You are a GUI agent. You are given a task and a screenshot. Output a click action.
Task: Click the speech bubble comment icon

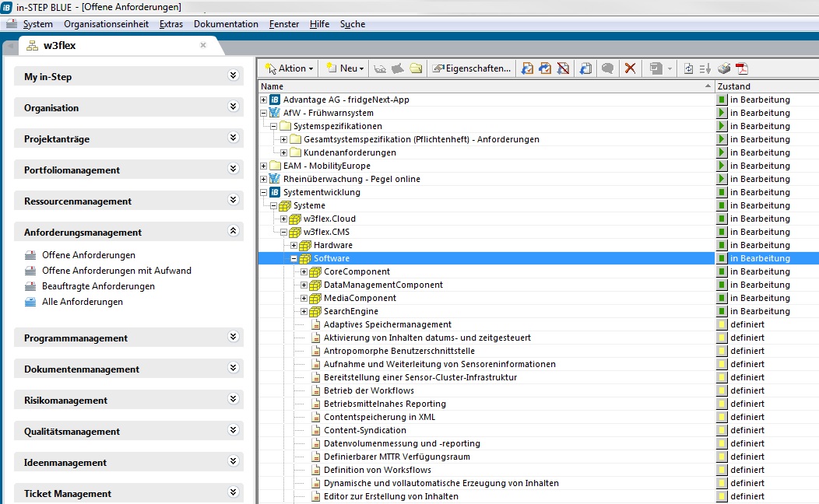[x=607, y=68]
